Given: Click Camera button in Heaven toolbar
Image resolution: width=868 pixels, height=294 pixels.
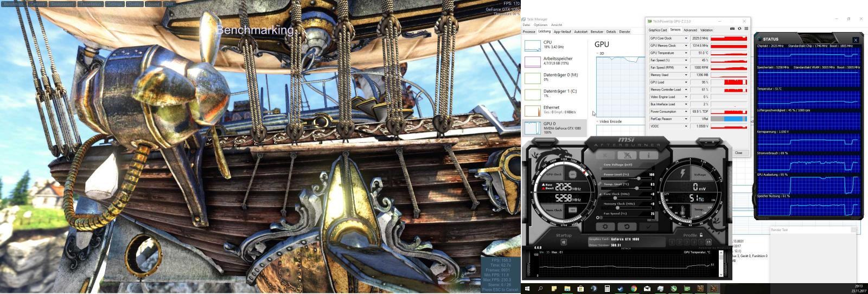Looking at the screenshot, I should pyautogui.click(x=37, y=4).
